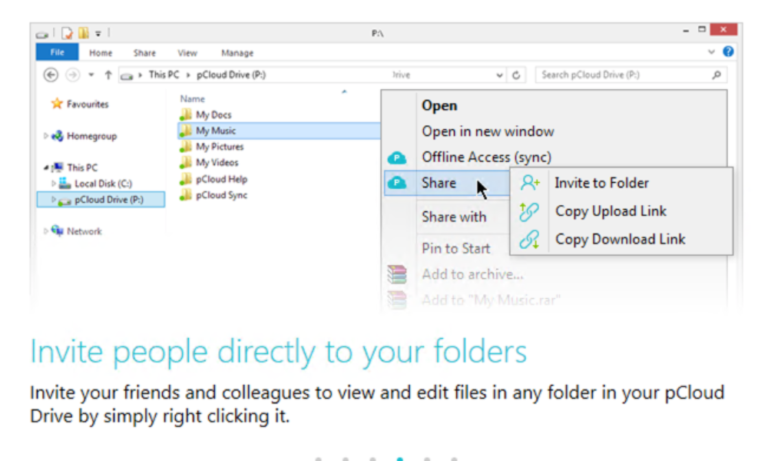This screenshot has width=768, height=461.
Task: Switch to the View ribbon tab
Action: 187,53
